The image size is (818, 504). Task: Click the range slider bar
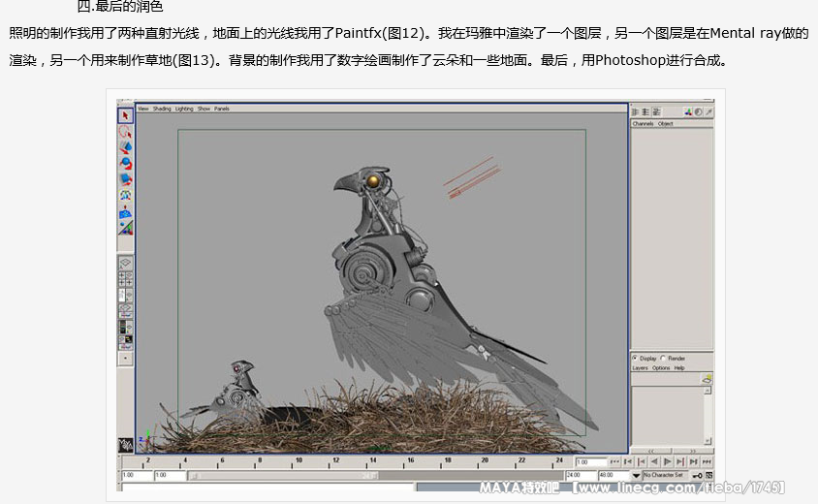click(283, 475)
